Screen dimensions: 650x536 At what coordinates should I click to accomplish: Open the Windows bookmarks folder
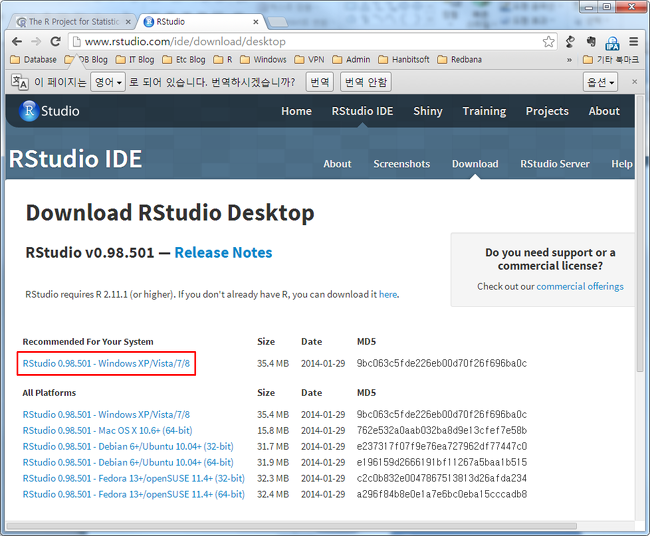click(x=263, y=60)
